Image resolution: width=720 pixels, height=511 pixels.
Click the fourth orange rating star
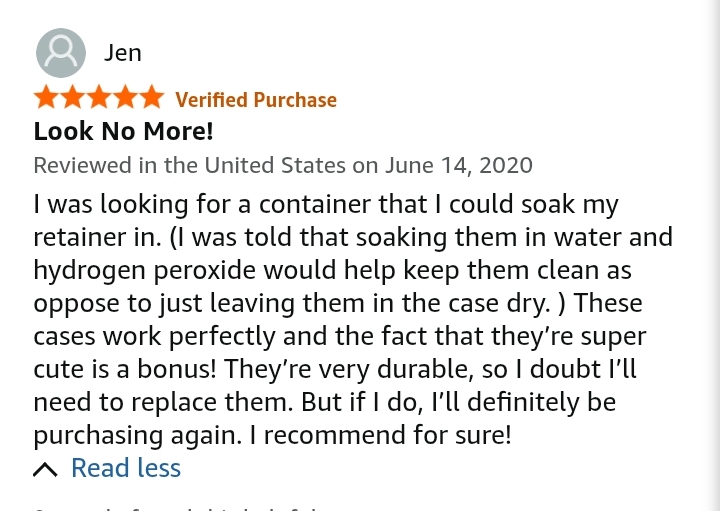coord(125,97)
